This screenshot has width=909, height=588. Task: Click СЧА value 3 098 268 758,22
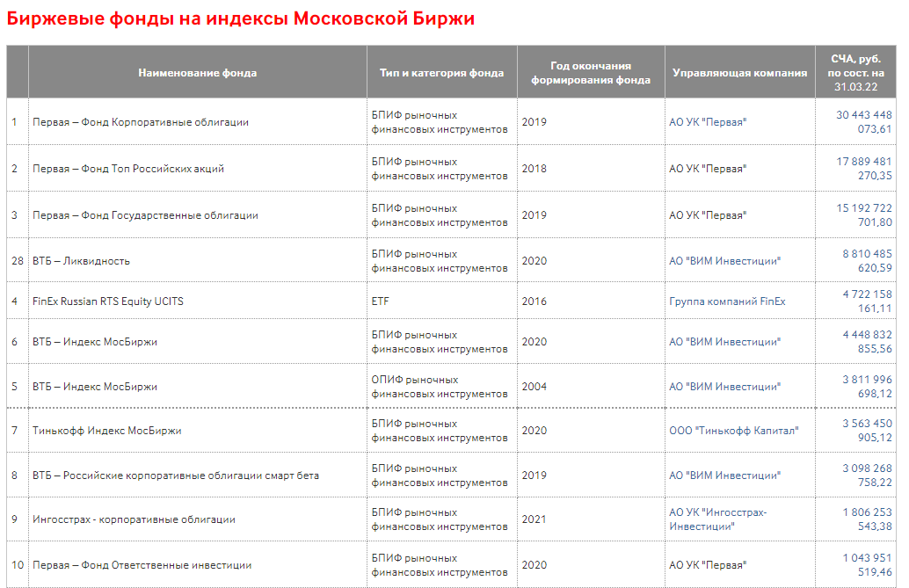[868, 475]
